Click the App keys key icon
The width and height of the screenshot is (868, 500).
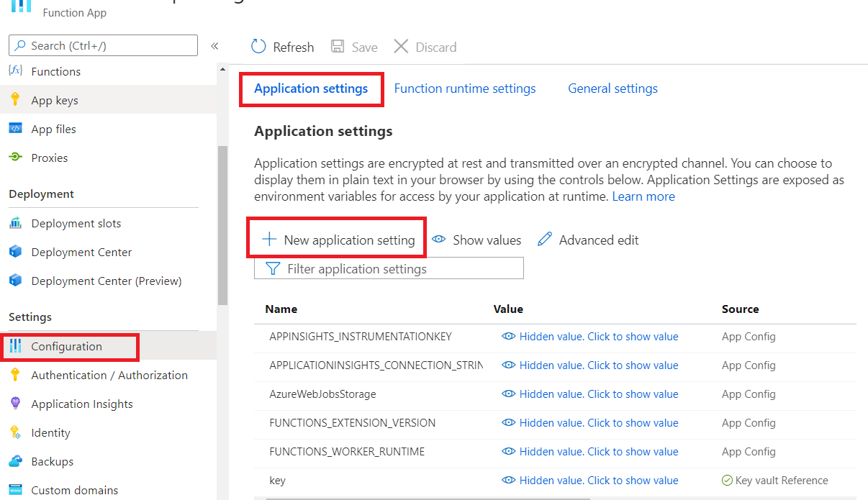pyautogui.click(x=15, y=100)
